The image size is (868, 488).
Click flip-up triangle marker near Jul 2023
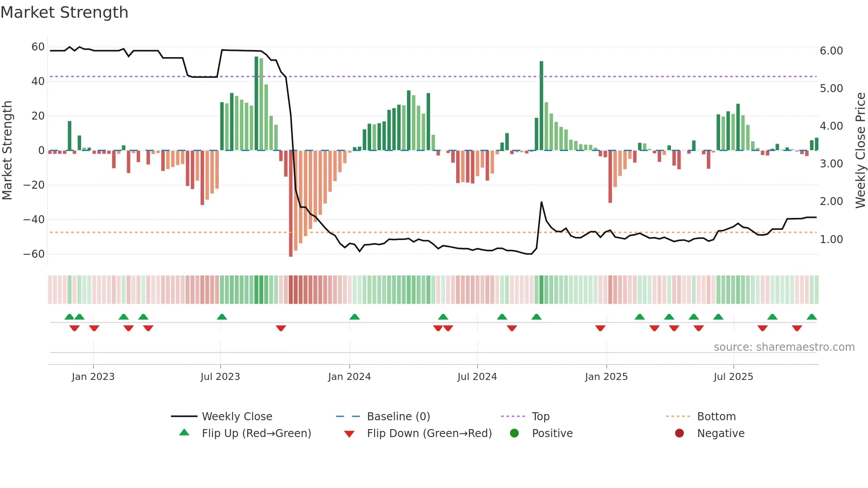(222, 317)
